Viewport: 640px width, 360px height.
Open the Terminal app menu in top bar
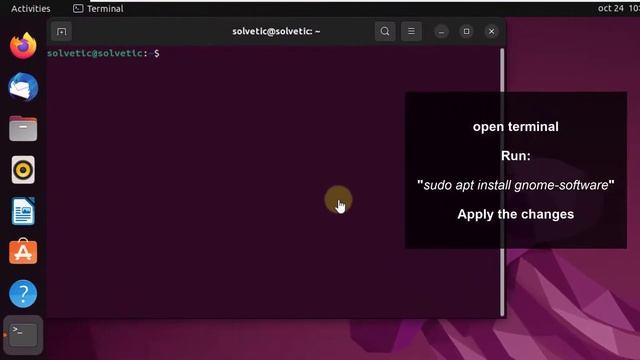pyautogui.click(x=98, y=9)
